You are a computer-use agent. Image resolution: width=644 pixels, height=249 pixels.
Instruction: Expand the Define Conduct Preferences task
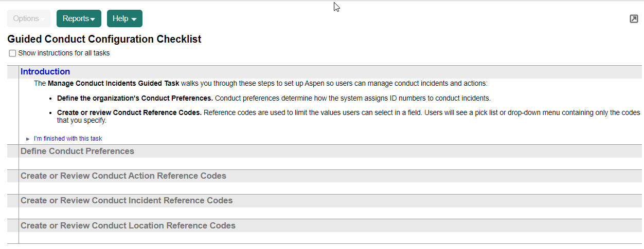tap(77, 151)
